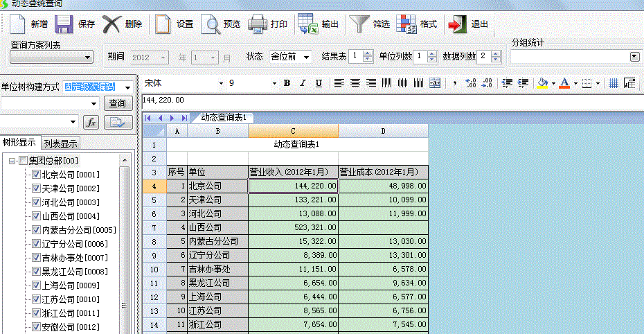
Task: Click the 格式 (Format) icon
Action: 406,24
